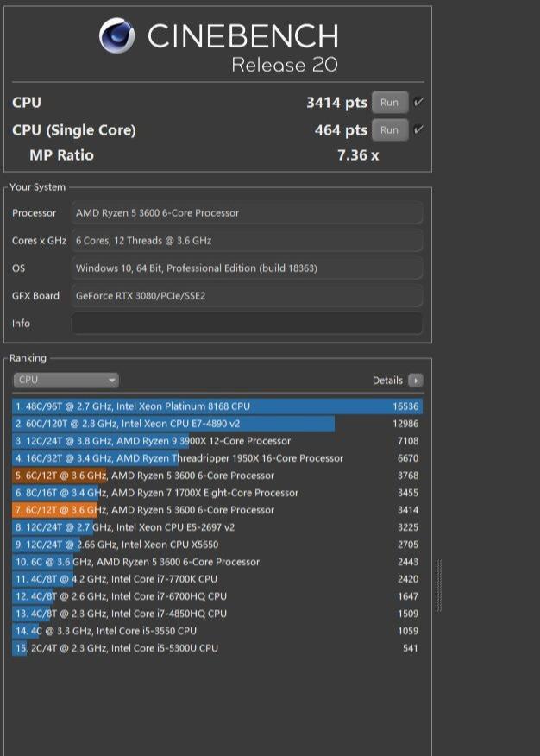540x756 pixels.
Task: Select ranking row Intel Xeon CPU E5-2697 v2
Action: point(217,527)
